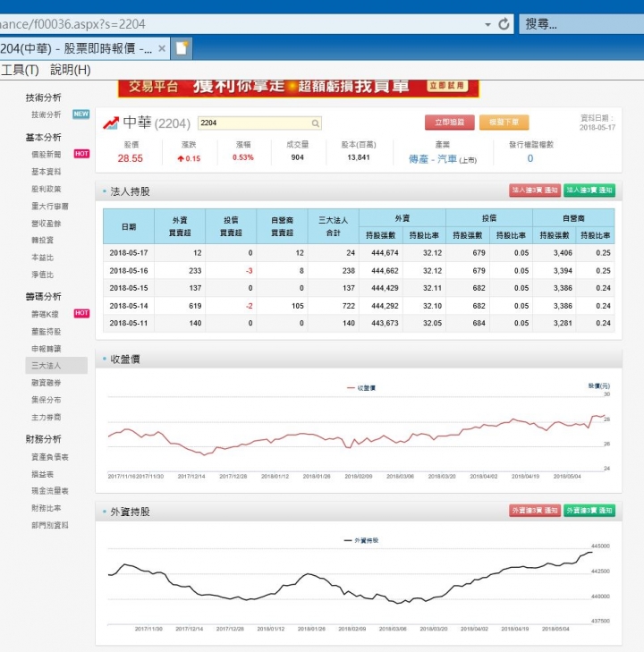
Task: Open 籌碼K線 in the sidebar
Action: coord(45,314)
